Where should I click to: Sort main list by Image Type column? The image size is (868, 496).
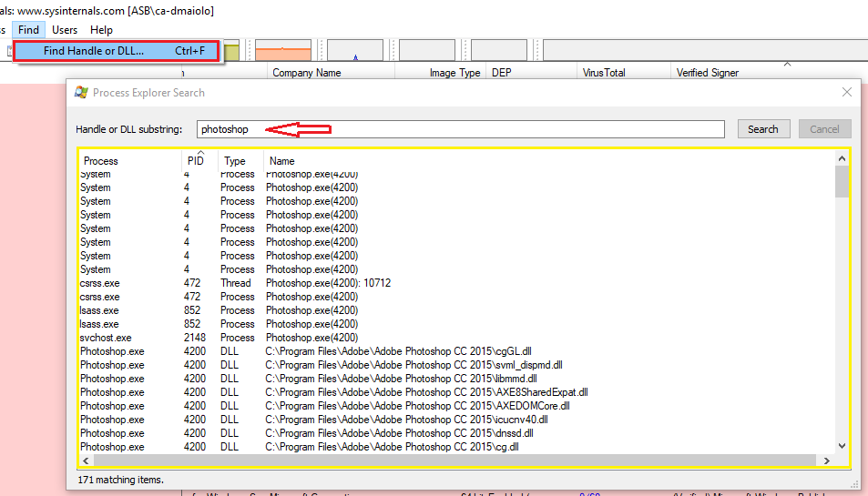tap(440, 73)
